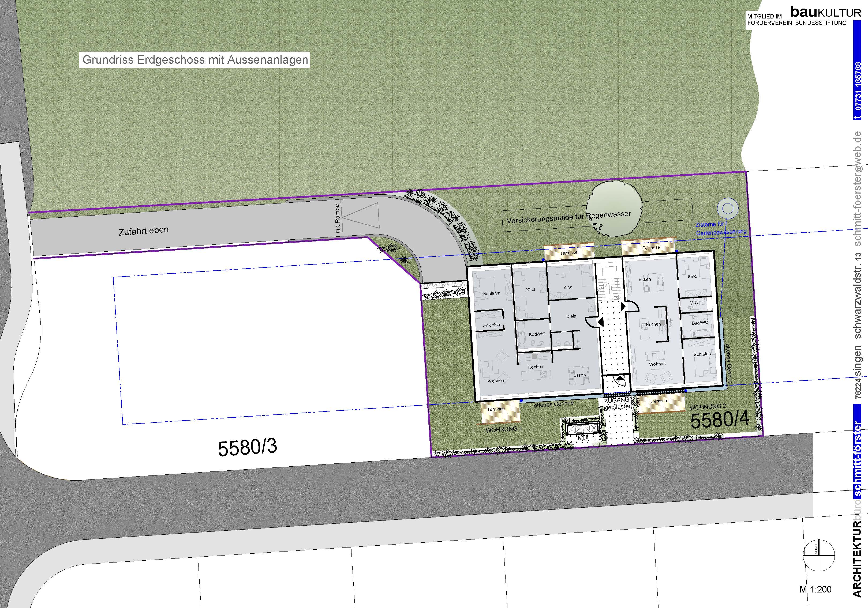Click the cistern circle symbol
868x608 pixels.
click(727, 208)
